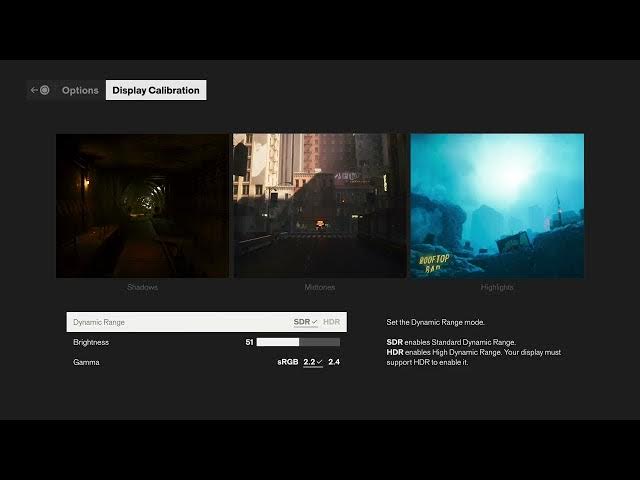
Task: Select the Brightness setting label
Action: point(91,342)
